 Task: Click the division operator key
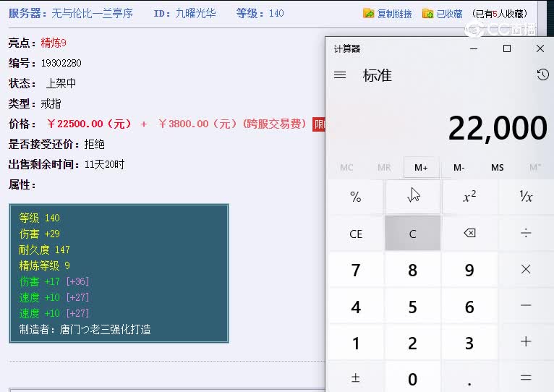click(x=526, y=234)
